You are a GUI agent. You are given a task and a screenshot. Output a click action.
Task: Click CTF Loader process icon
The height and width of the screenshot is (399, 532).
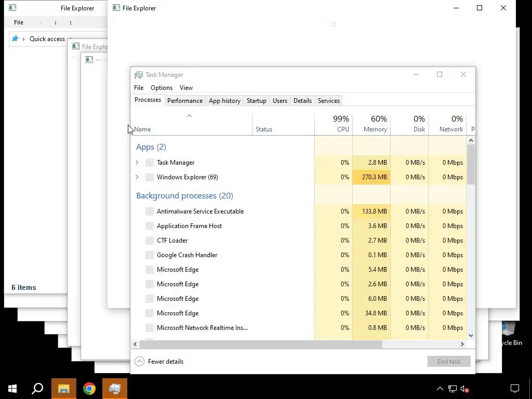[149, 241]
